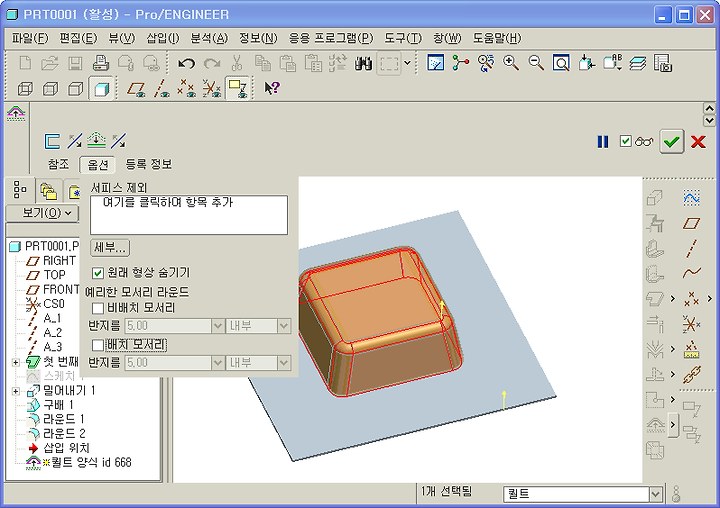Select the Wireframe display icon

click(25, 88)
